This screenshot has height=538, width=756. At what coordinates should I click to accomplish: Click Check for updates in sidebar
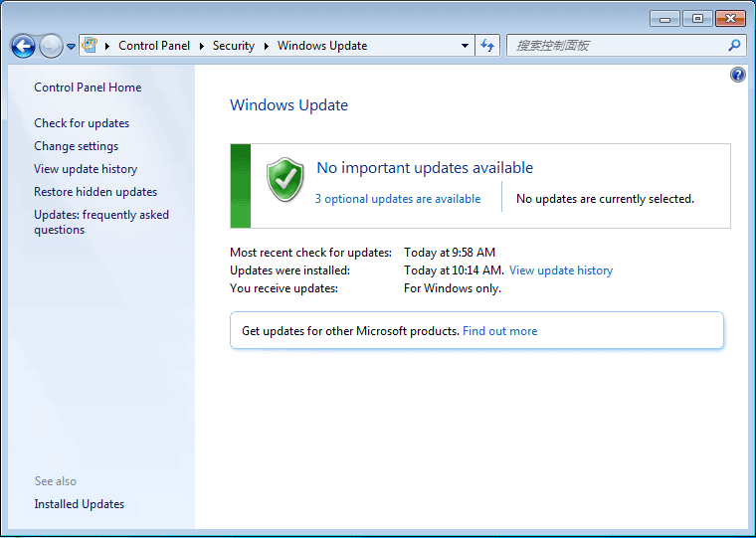pos(82,123)
